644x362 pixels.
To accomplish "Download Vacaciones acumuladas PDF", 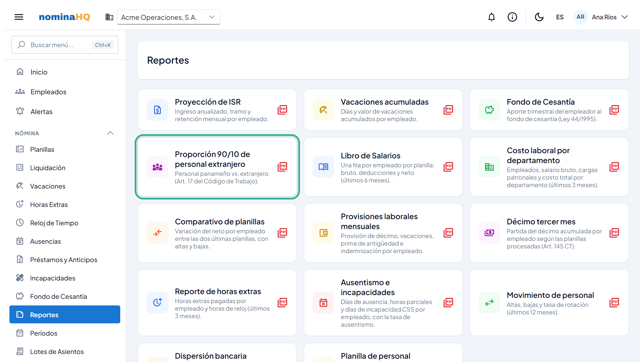I will [x=449, y=110].
